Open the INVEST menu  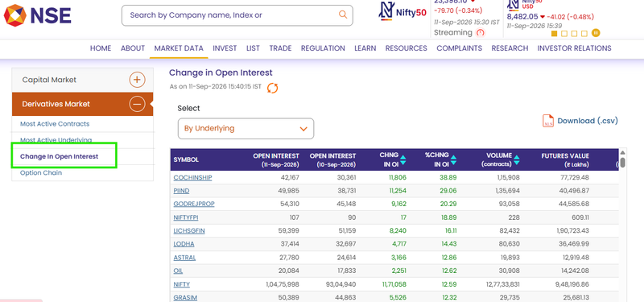click(x=225, y=48)
